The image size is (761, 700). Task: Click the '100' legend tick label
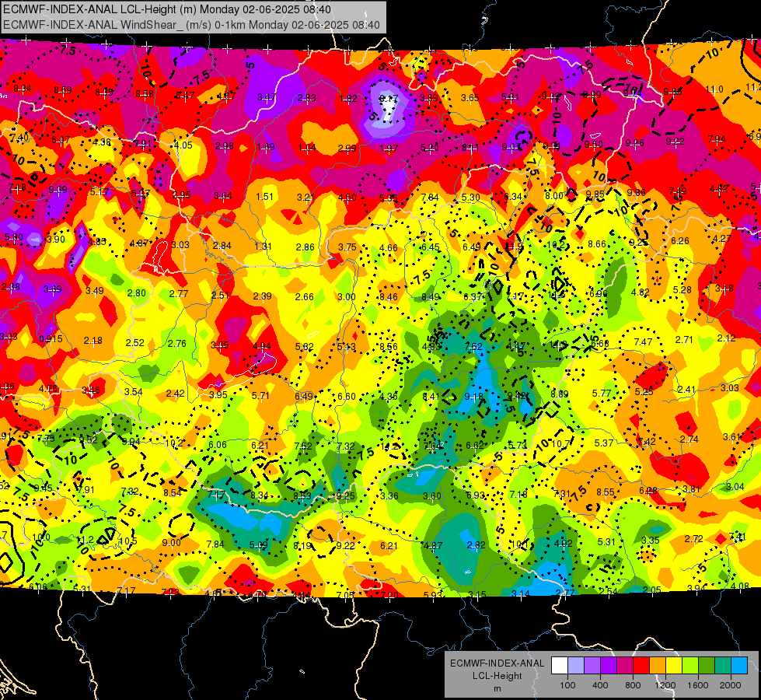coord(567,685)
